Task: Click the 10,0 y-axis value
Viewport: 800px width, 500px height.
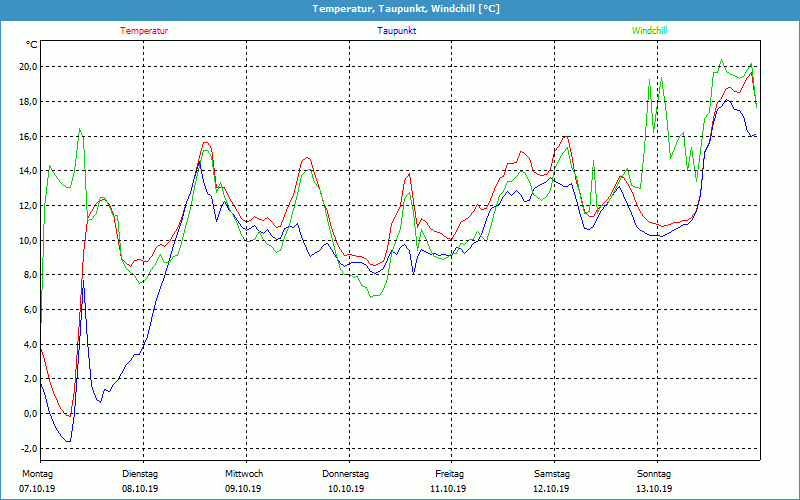Action: (x=28, y=240)
